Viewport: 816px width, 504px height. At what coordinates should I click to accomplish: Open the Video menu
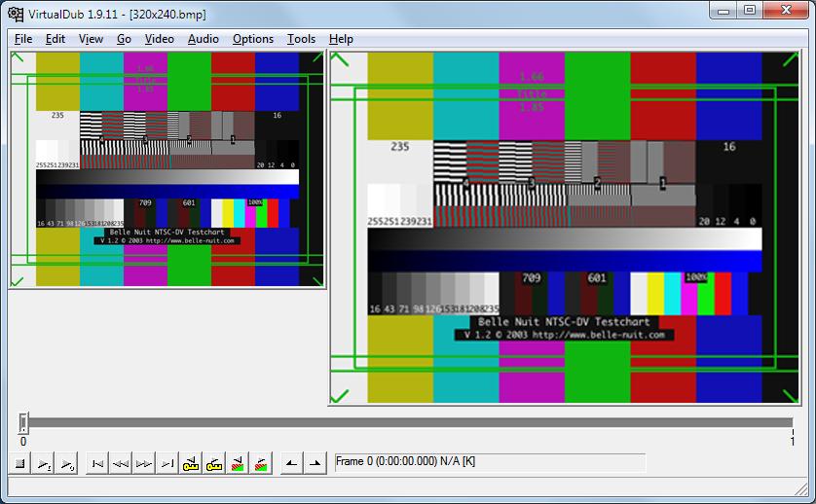160,39
